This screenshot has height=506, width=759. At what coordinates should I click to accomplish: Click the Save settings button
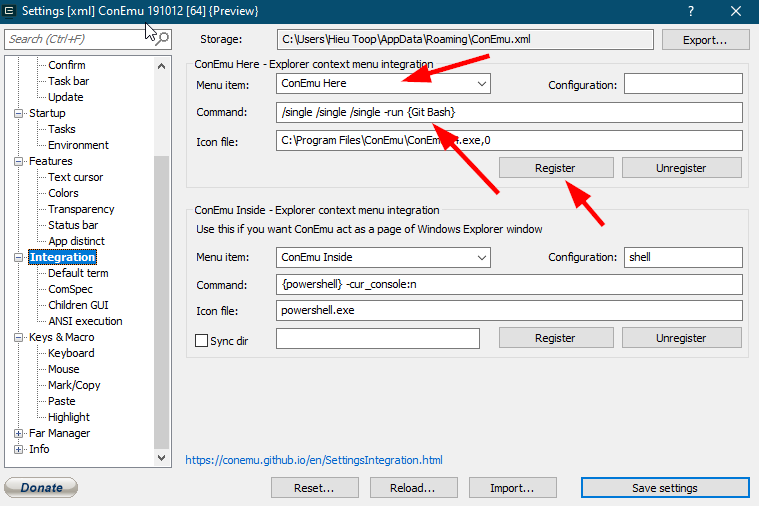pos(664,488)
